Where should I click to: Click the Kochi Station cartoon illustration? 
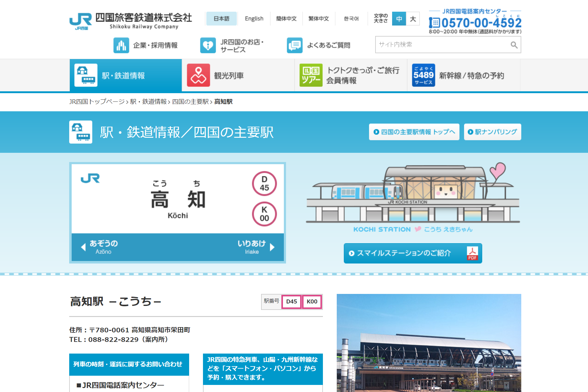coord(413,197)
